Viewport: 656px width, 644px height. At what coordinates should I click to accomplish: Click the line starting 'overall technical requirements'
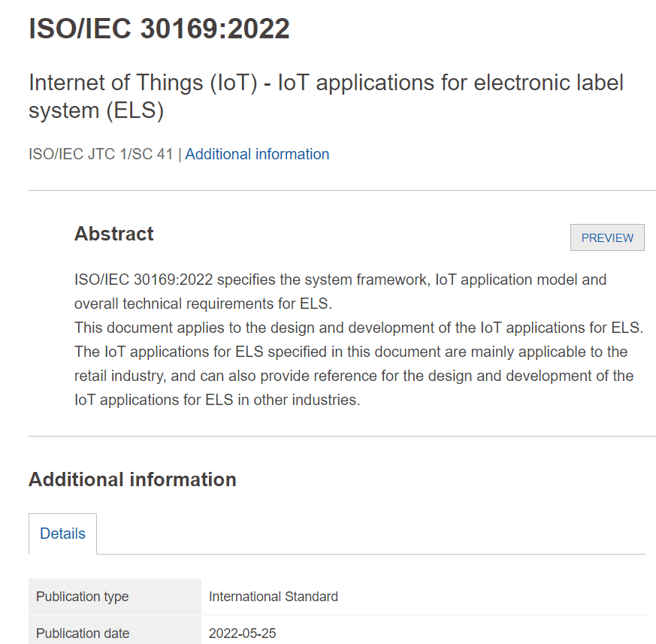coord(203,304)
